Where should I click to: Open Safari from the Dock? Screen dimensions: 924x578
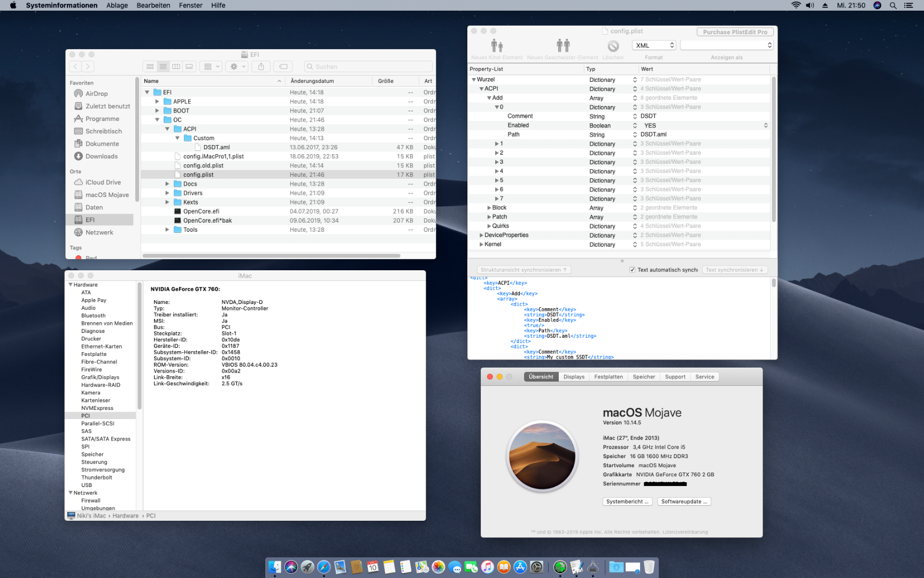[324, 567]
